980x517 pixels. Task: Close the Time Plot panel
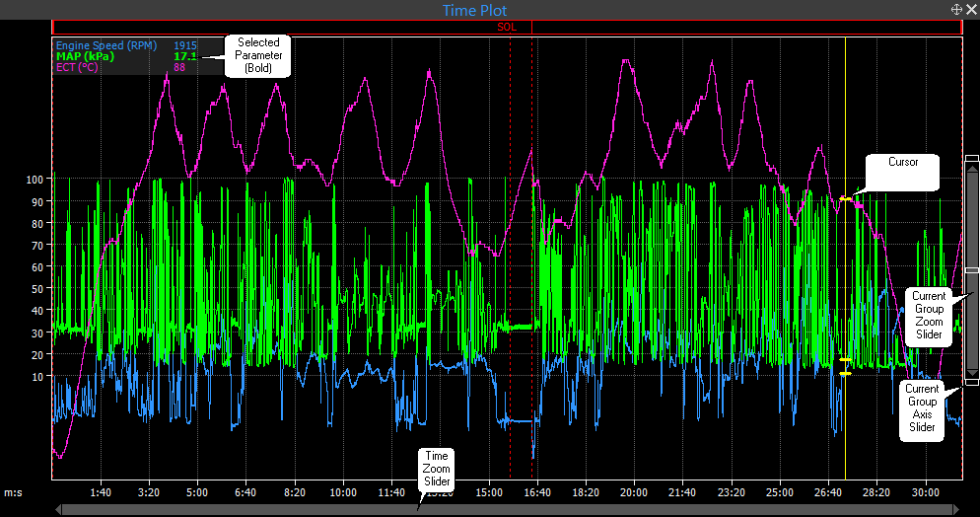(x=971, y=10)
